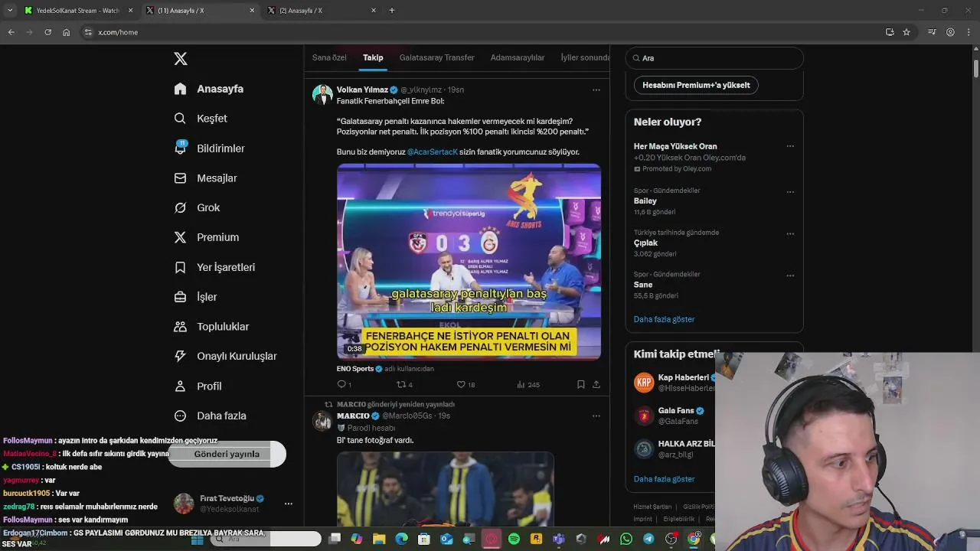Open options for Sane trend
This screenshot has width=980, height=551.
pos(790,275)
